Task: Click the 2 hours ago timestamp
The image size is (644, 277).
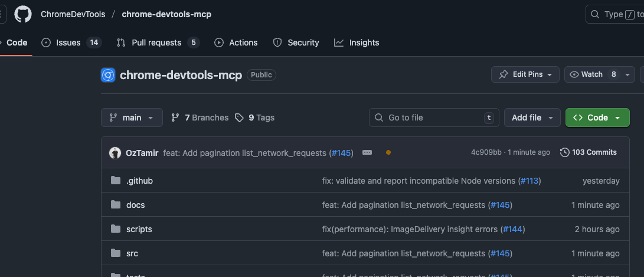Action: 597,229
